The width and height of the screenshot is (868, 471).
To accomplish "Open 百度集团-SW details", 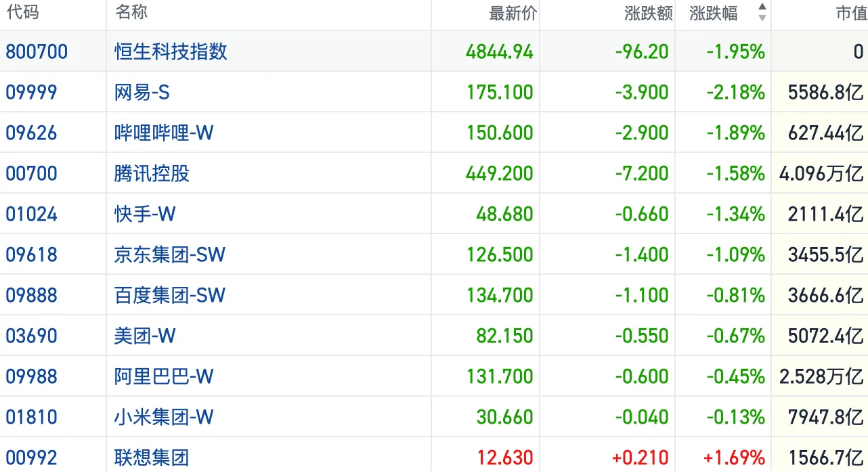I will coord(170,295).
